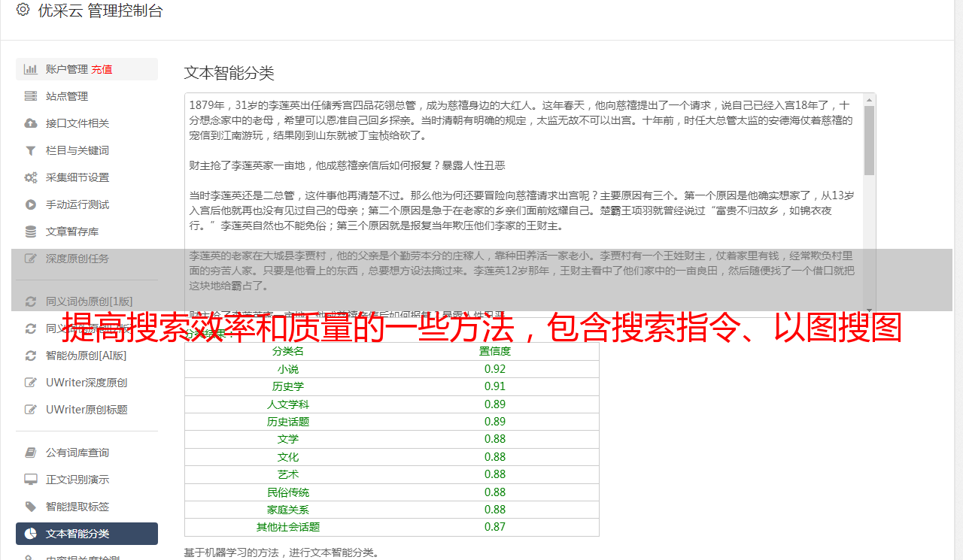The width and height of the screenshot is (963, 560).
Task: Click the gear icon beside 优采云 管理控制台
Action: coord(23,10)
